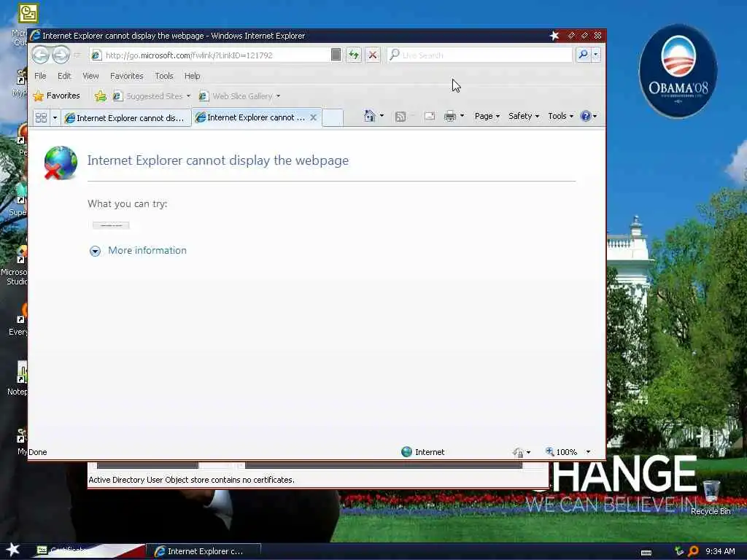The height and width of the screenshot is (560, 747).
Task: Click the Live Search input box
Action: (x=479, y=55)
